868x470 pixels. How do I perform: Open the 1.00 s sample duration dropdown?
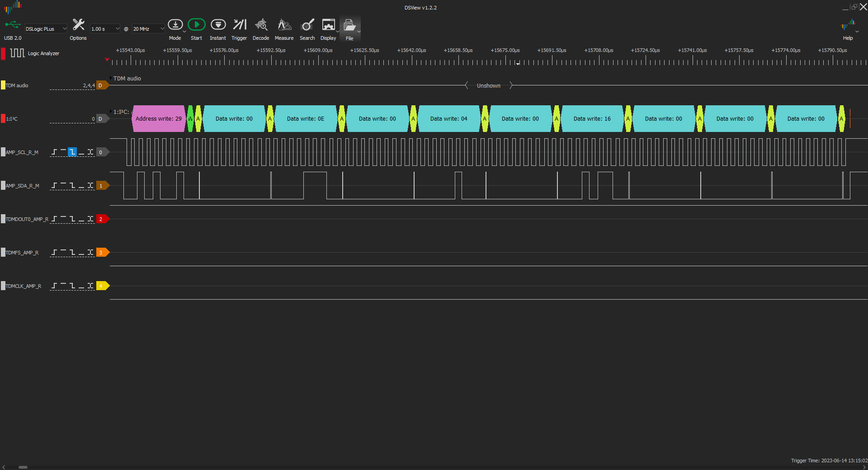[105, 28]
